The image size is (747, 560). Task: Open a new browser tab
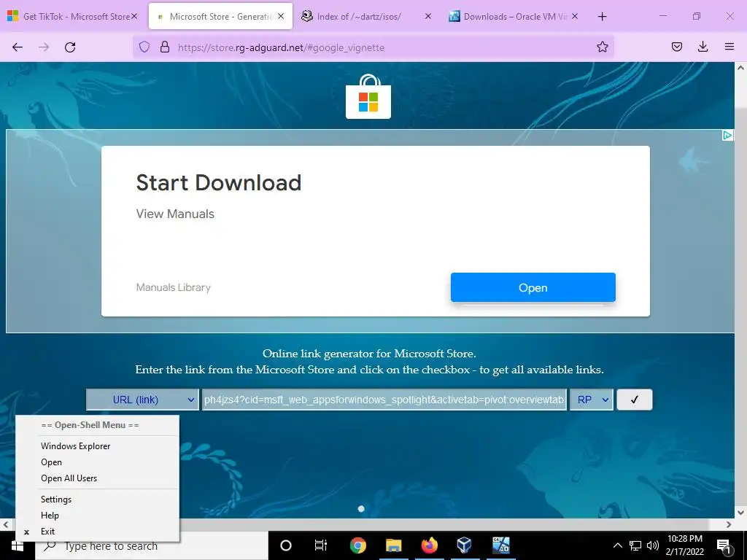(x=602, y=17)
